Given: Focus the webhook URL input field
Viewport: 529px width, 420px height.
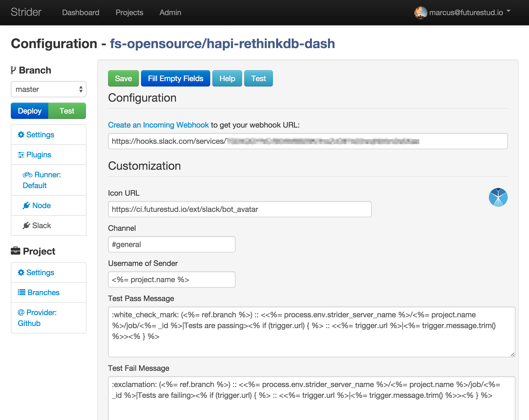Looking at the screenshot, I should (x=308, y=141).
